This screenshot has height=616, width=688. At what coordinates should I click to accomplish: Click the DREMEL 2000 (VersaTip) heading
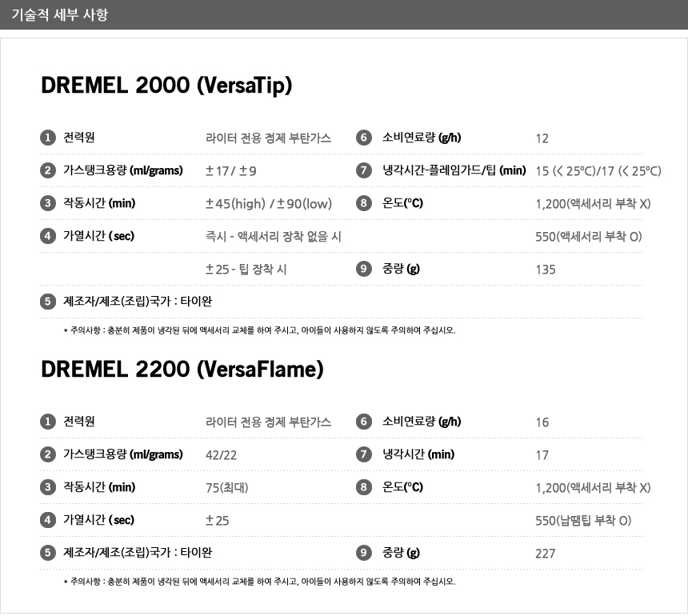click(x=166, y=85)
